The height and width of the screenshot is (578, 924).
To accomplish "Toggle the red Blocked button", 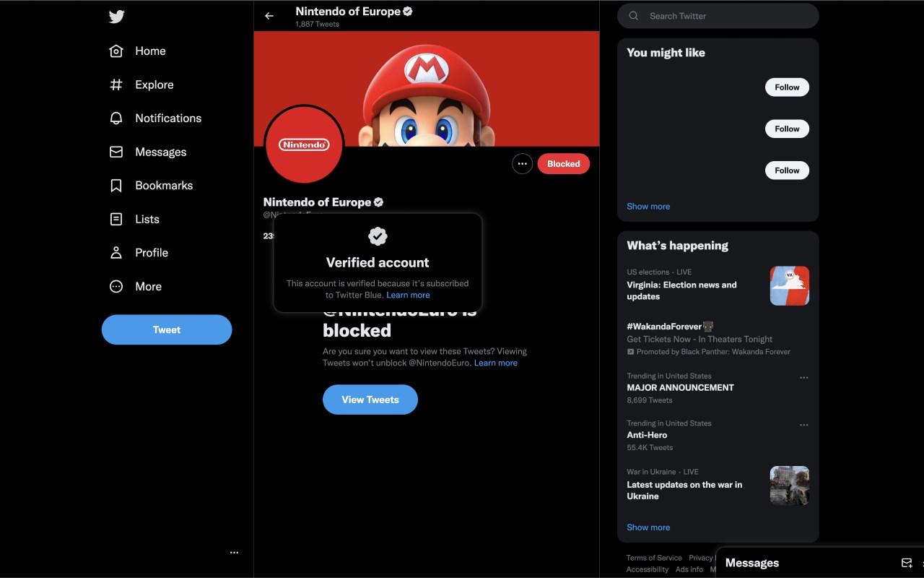I will coord(563,164).
